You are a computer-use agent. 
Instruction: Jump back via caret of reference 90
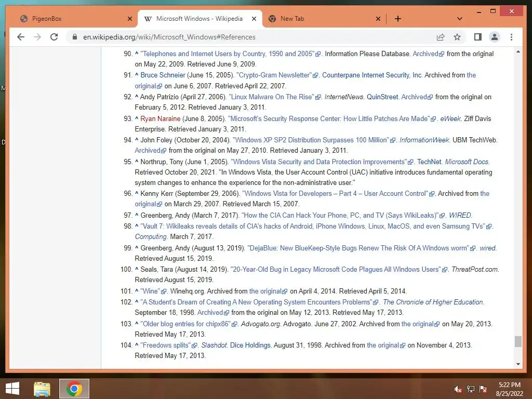137,54
